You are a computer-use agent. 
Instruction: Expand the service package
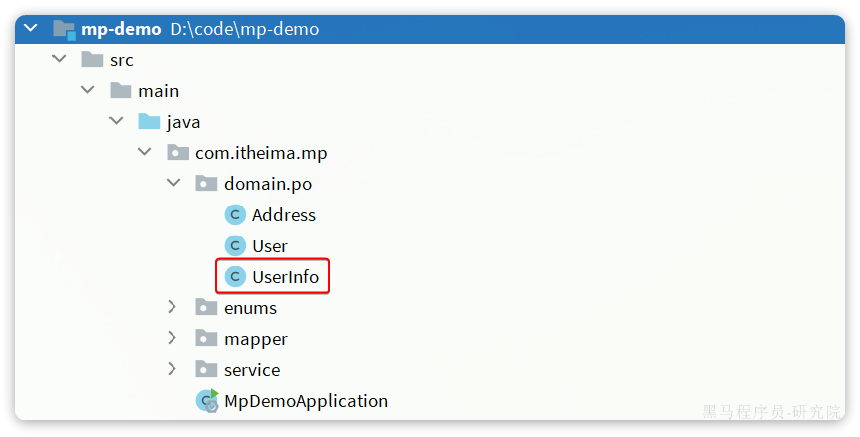(x=173, y=370)
